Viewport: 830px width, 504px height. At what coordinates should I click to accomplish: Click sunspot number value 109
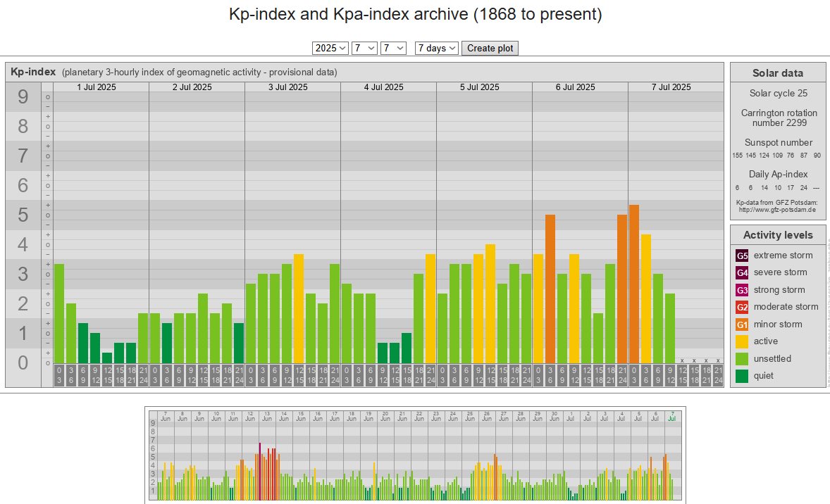point(777,156)
